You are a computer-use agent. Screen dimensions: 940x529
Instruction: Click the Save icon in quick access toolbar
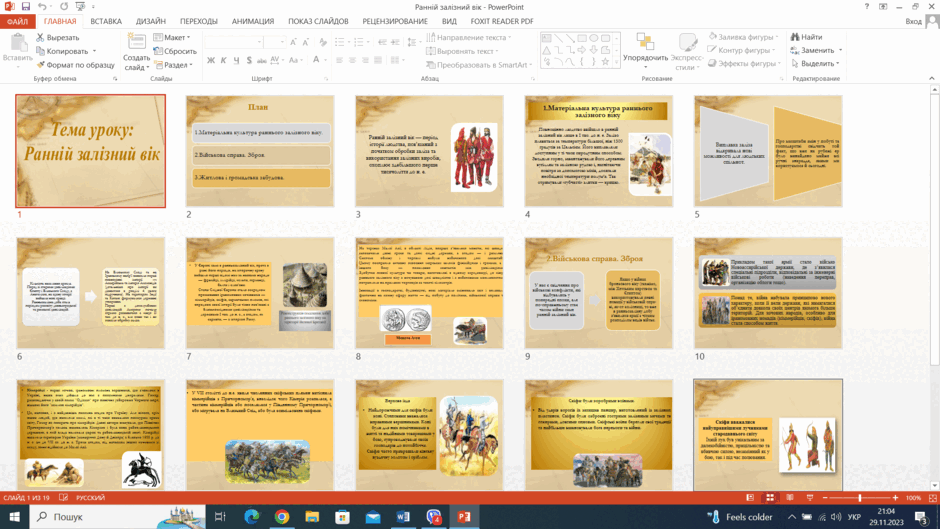click(25, 7)
